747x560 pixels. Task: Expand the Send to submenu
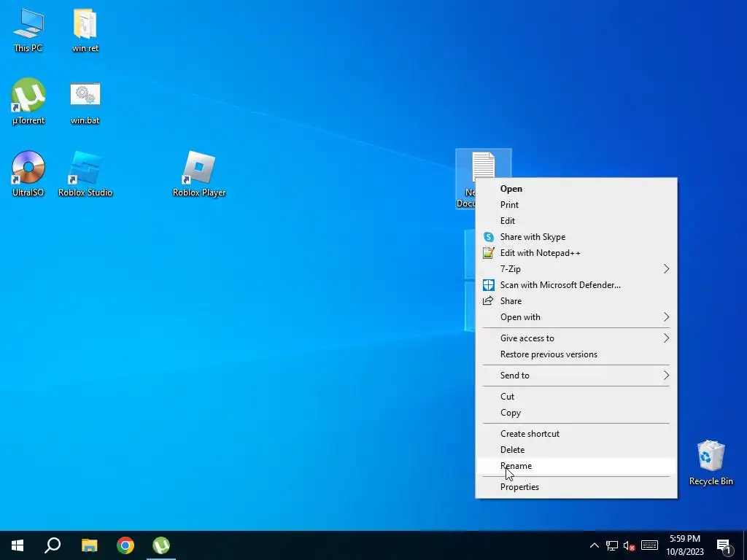576,376
